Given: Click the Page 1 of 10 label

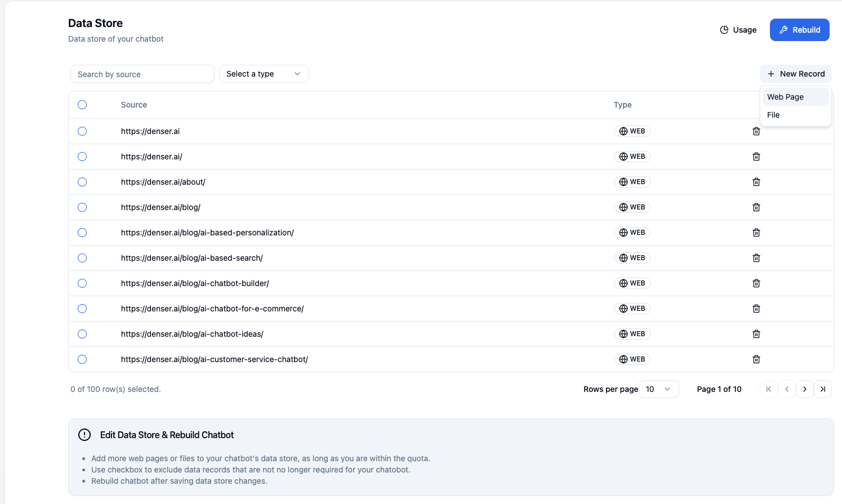Looking at the screenshot, I should [x=719, y=389].
